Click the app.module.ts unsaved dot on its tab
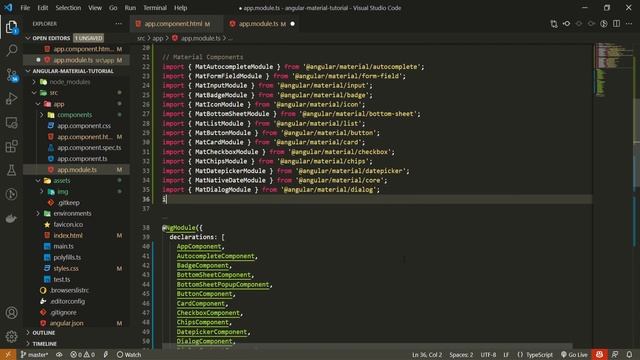The height and width of the screenshot is (360, 640). (x=293, y=24)
